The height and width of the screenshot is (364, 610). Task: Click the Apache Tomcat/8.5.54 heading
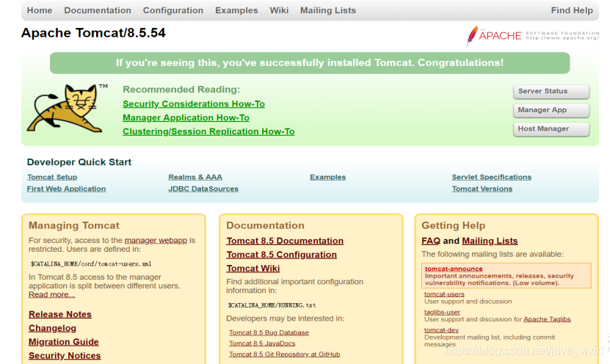point(93,33)
